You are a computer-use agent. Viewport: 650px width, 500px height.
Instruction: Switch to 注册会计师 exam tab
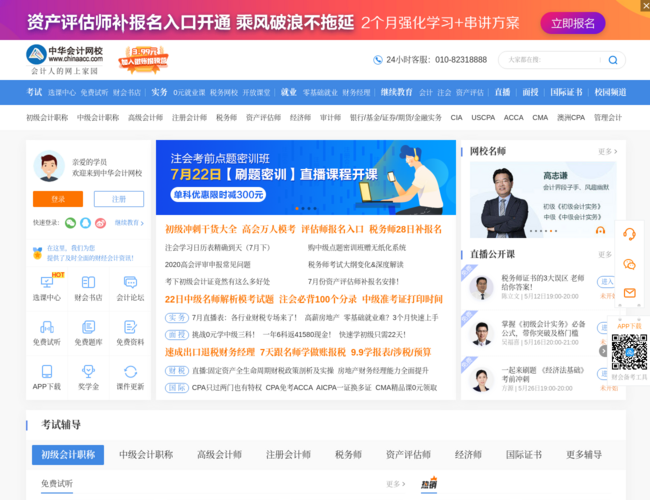(288, 455)
